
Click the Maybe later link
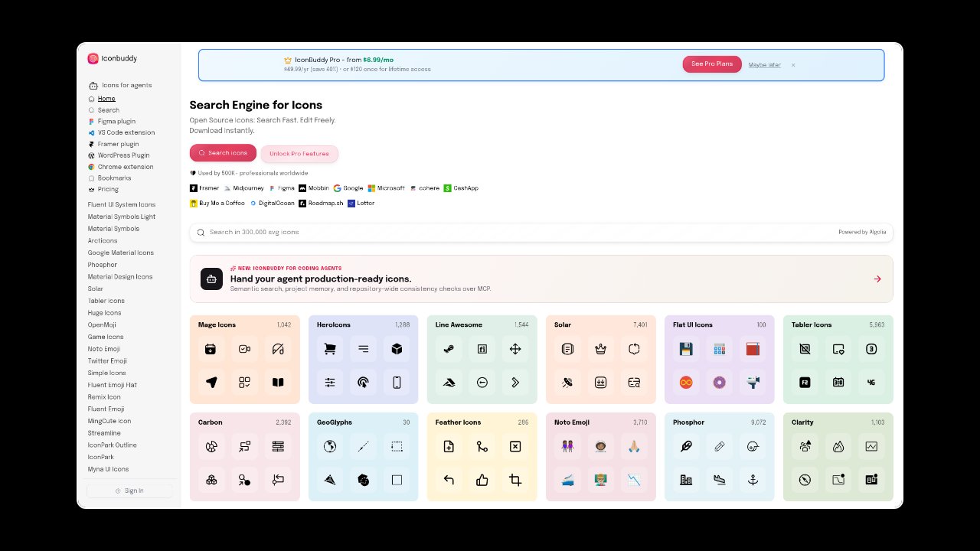765,65
